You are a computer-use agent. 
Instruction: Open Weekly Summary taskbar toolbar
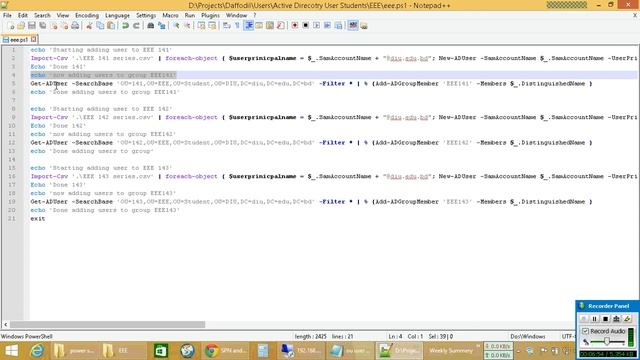[x=451, y=351]
